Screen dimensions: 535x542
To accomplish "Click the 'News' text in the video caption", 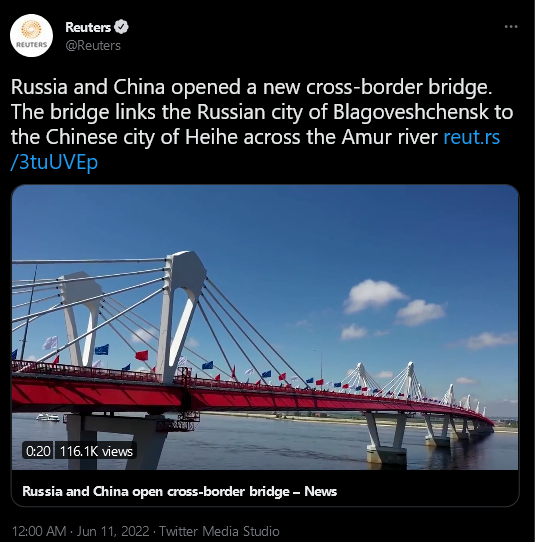I will coord(320,492).
